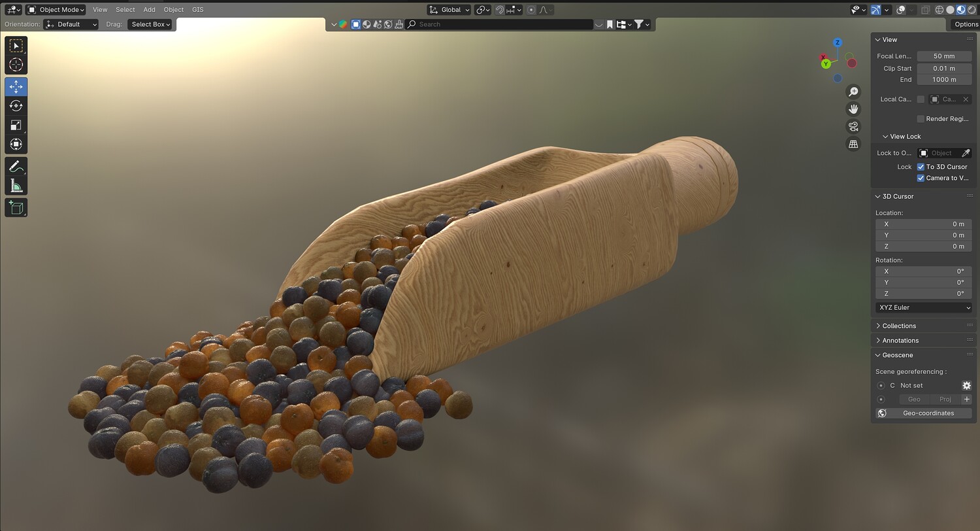Uncheck Camera to View lock
This screenshot has width=980, height=531.
pos(921,178)
